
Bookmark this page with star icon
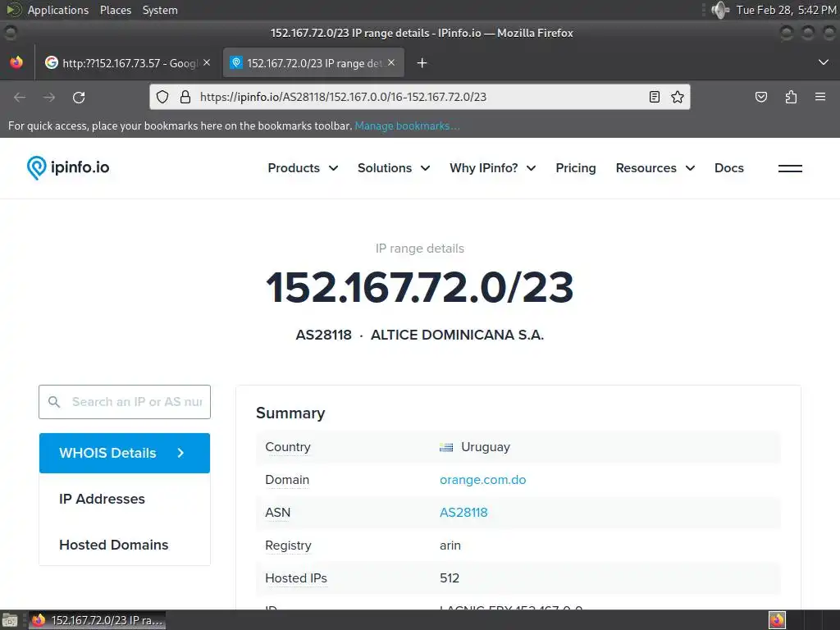point(678,97)
